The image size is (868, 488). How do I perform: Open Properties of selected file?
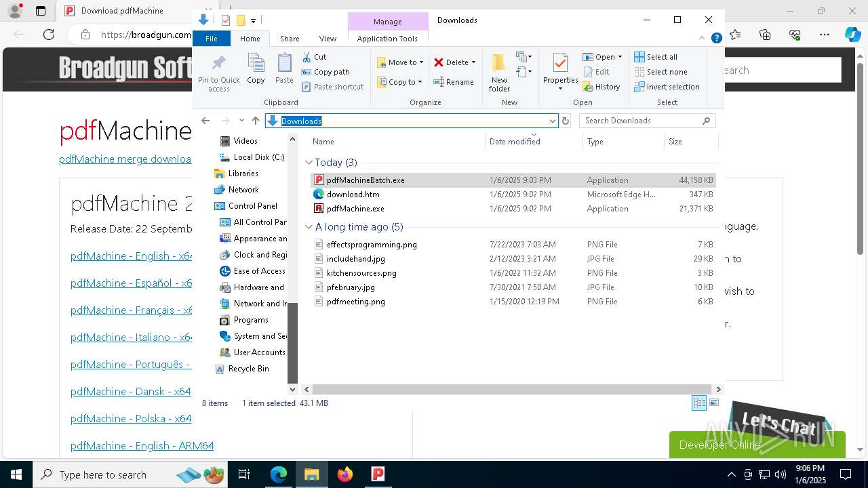(560, 72)
